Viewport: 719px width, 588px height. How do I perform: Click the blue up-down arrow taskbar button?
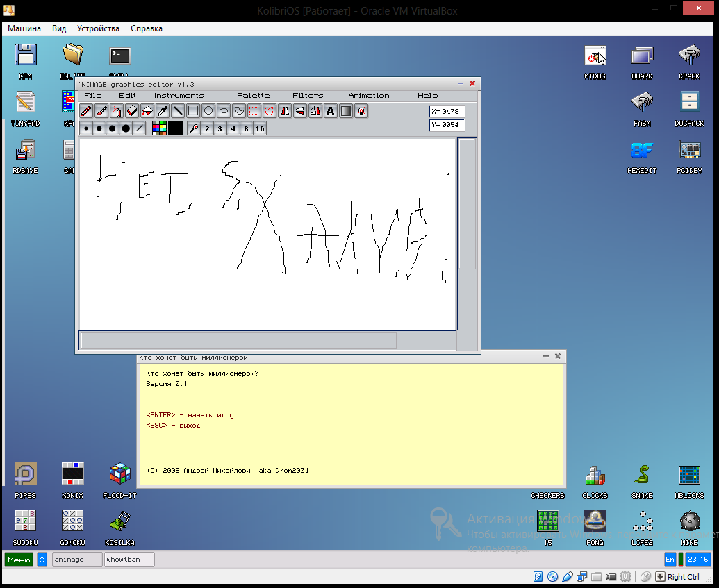pos(42,560)
